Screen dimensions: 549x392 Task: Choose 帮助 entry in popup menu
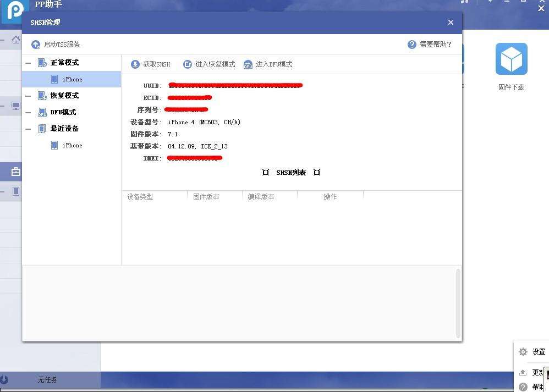(538, 387)
